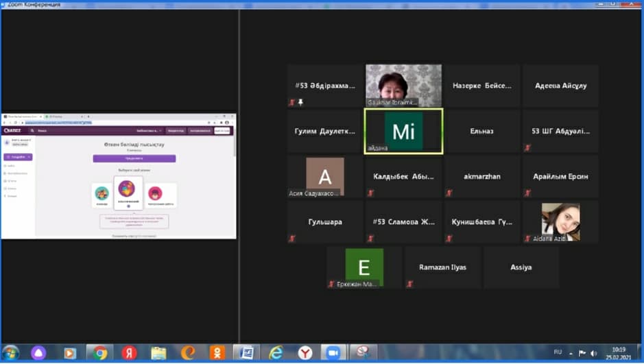Expand the purple Create button in the Quizizz sidebar

tap(18, 157)
